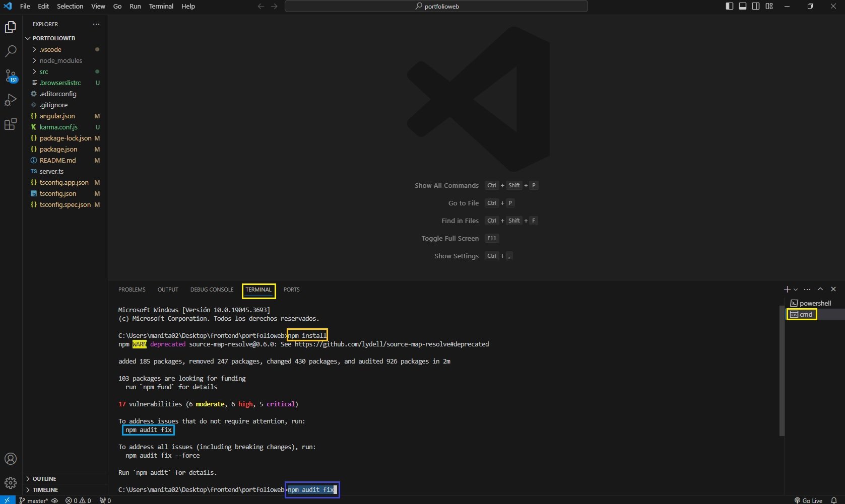
Task: Click the master branch in status bar
Action: tap(34, 500)
